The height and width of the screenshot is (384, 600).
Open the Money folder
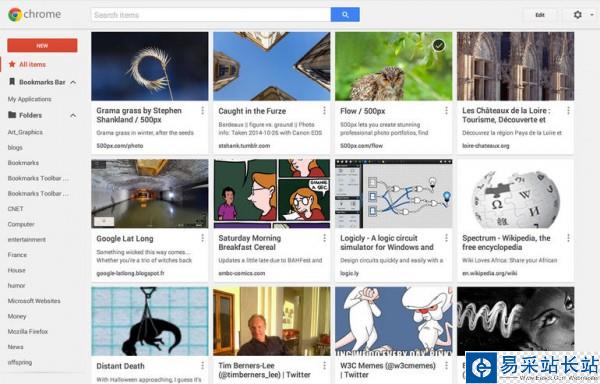(x=17, y=316)
